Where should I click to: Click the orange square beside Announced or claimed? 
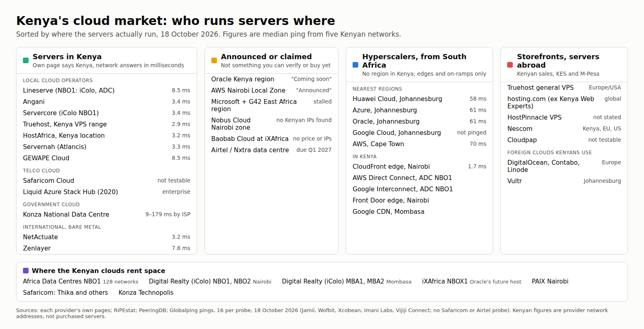(x=214, y=60)
